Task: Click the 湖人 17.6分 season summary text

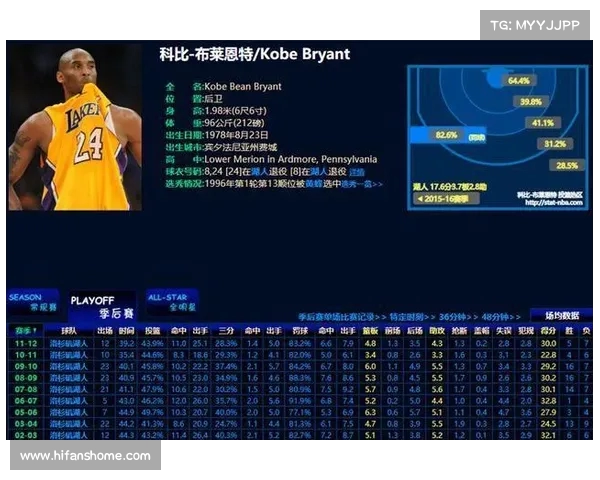Action: click(x=450, y=187)
